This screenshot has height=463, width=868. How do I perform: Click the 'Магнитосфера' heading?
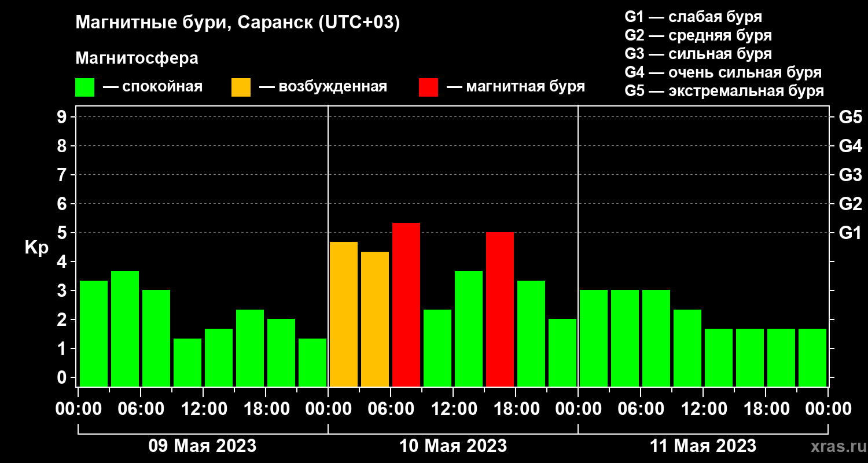click(x=137, y=58)
